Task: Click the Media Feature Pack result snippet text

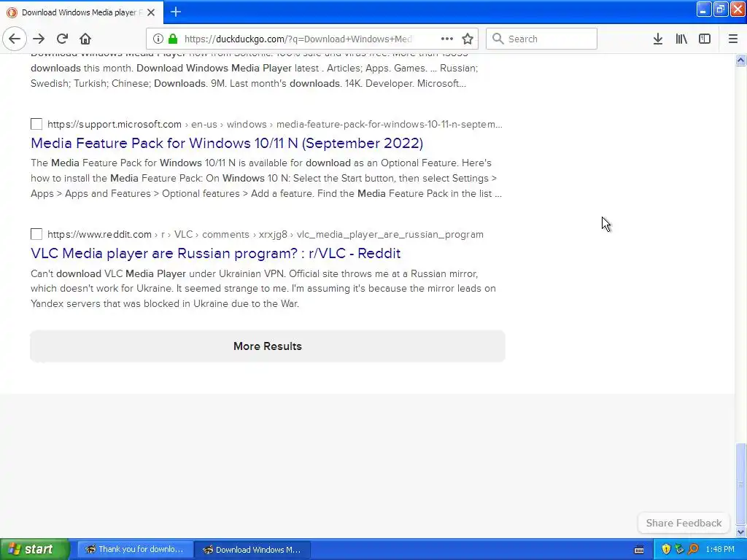Action: coord(266,178)
